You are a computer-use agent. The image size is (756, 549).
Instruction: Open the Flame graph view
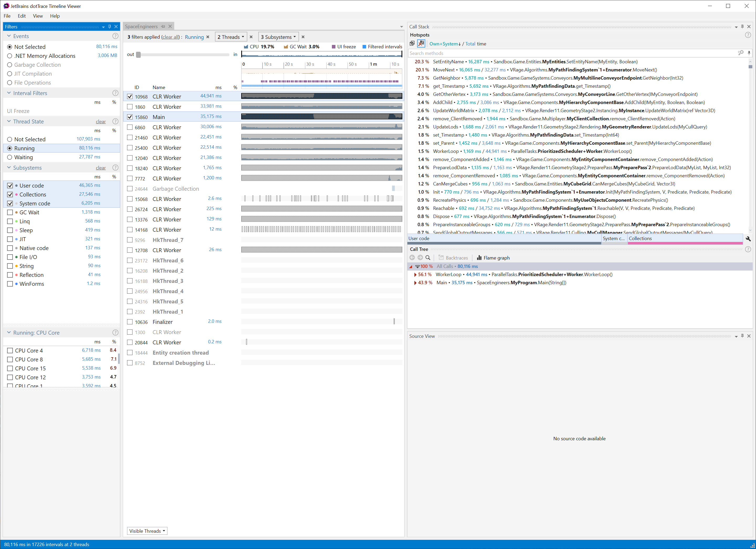(x=493, y=258)
